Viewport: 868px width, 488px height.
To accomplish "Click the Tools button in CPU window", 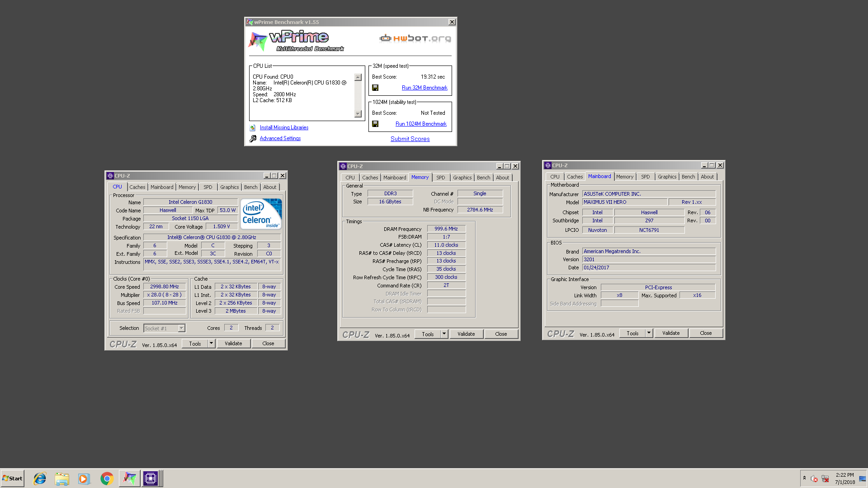I will [x=195, y=343].
